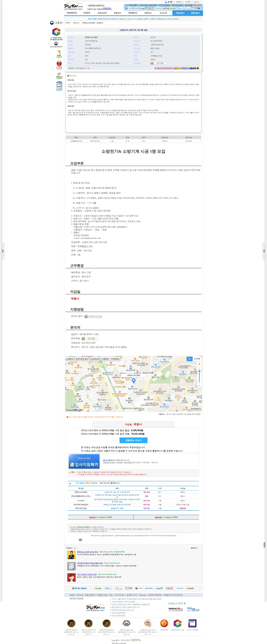Zoom in the map with plus button
This screenshot has height=644, width=267.
[199, 364]
